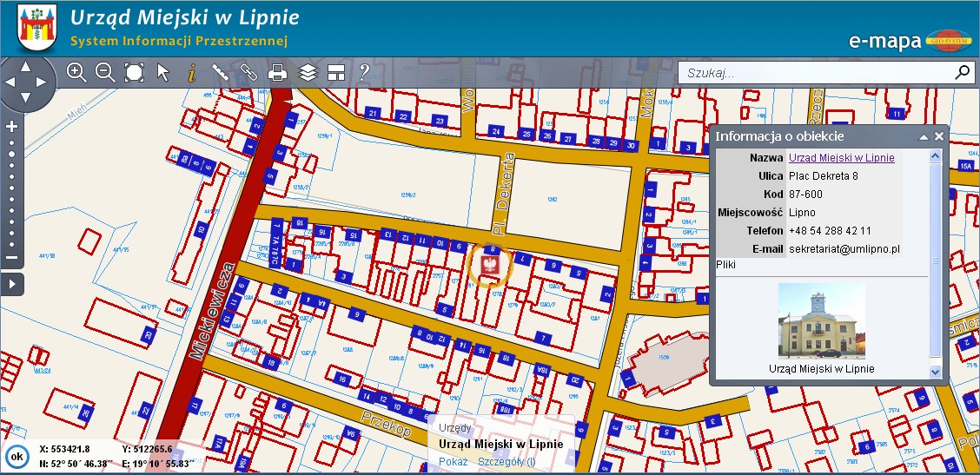This screenshot has width=980, height=475.
Task: Pan the map up
Action: (x=25, y=66)
